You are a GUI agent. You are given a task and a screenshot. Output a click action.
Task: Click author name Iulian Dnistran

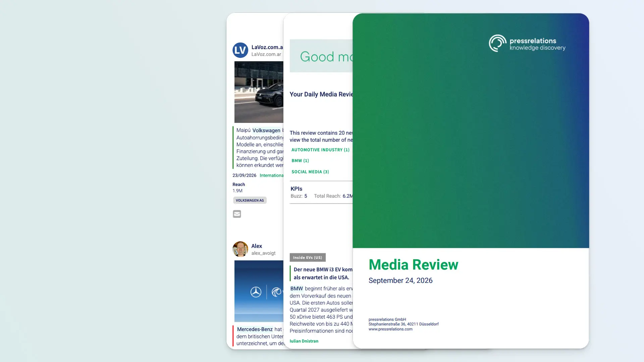tap(304, 341)
